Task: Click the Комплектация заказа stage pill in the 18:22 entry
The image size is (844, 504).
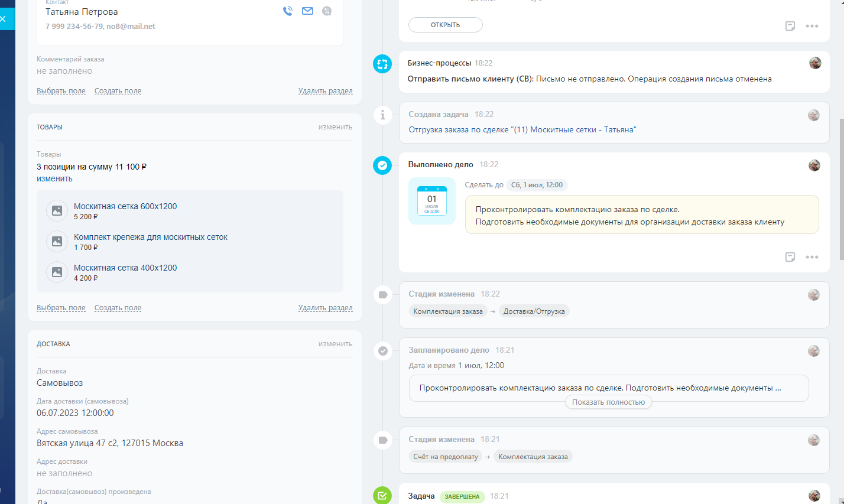Action: [448, 311]
